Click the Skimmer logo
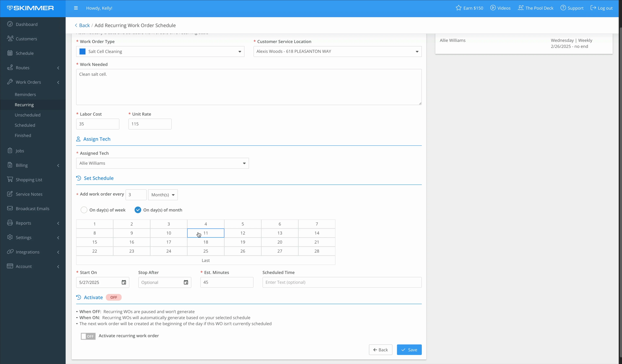Screen dimensions: 622x364 click(30, 8)
